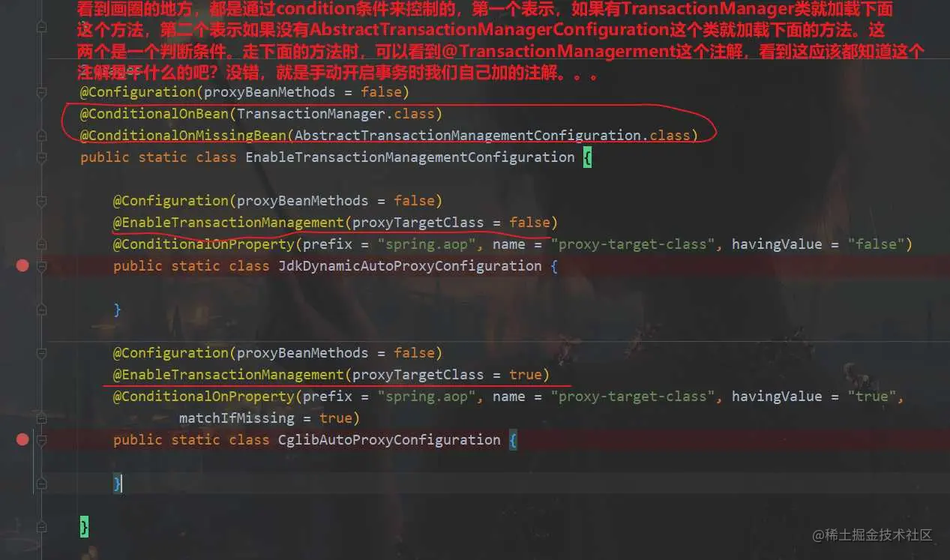Click fold end marker at Cglib closing brace
The image size is (950, 560).
point(41,484)
